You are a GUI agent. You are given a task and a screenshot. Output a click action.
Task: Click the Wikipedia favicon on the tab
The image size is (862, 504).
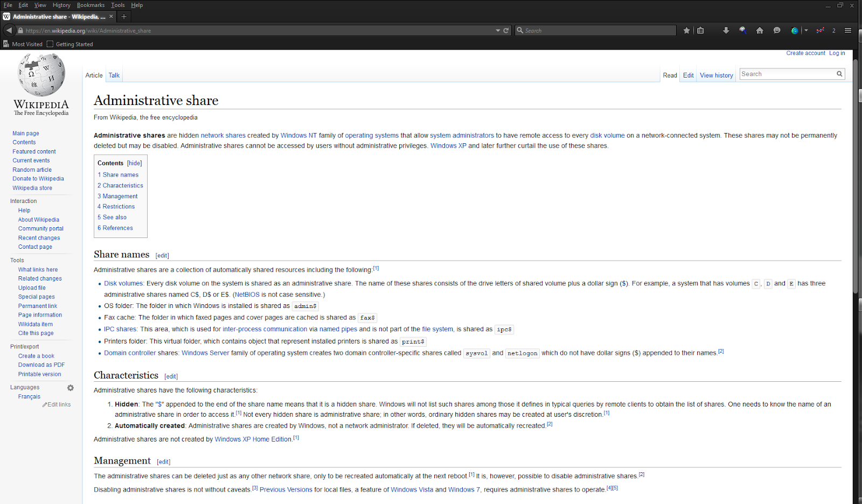tap(6, 17)
